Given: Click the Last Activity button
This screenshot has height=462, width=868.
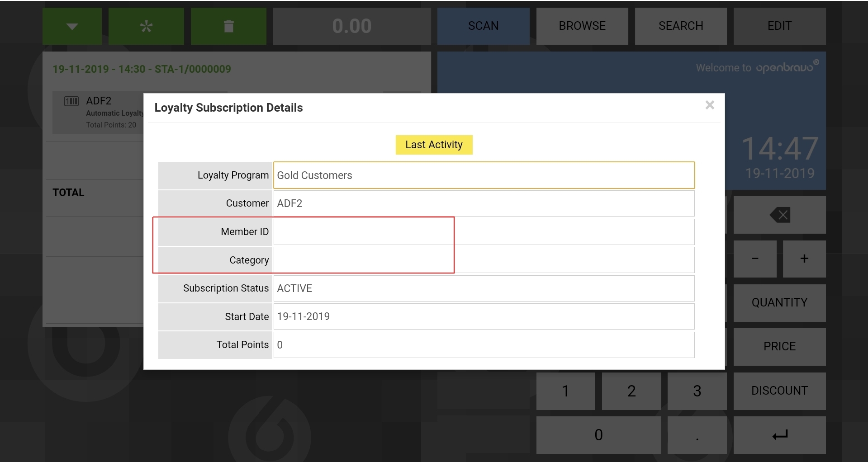Looking at the screenshot, I should [434, 145].
